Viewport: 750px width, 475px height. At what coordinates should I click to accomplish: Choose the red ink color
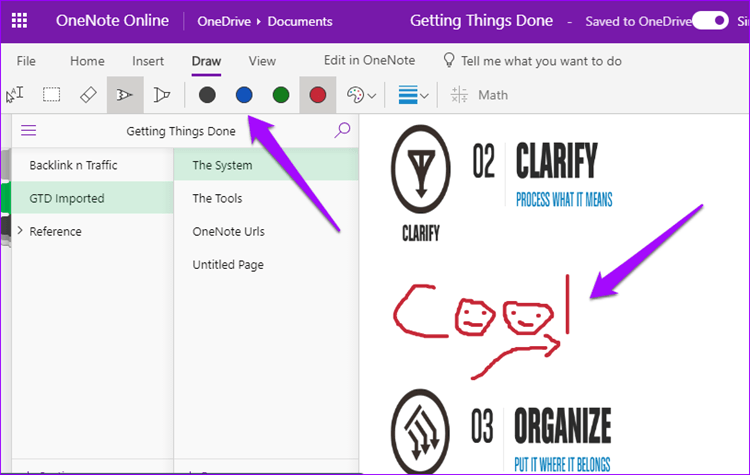coord(318,95)
